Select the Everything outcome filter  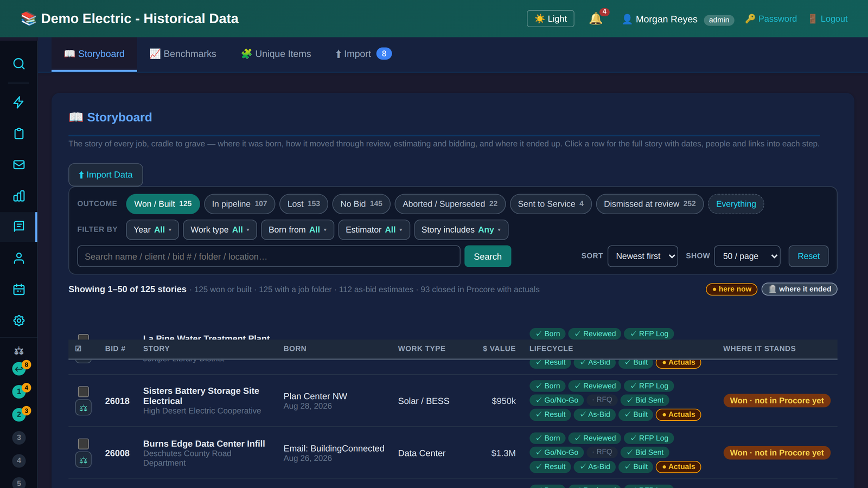[x=736, y=204]
